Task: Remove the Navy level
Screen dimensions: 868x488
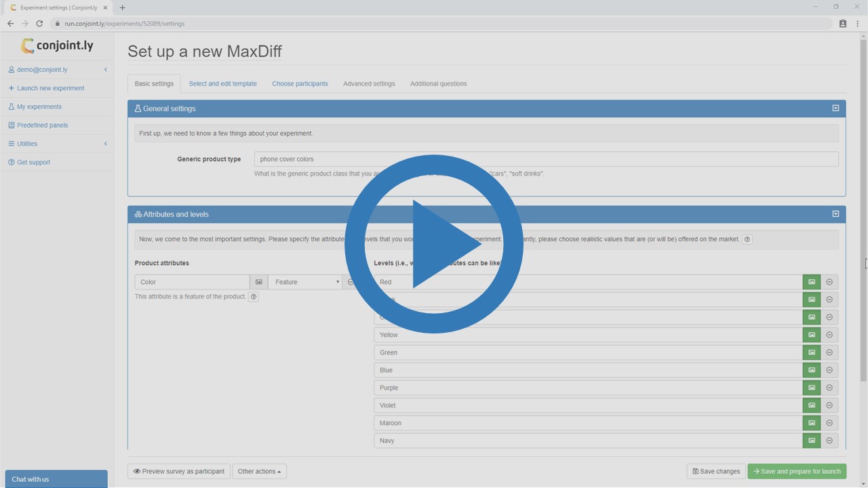Action: click(829, 440)
